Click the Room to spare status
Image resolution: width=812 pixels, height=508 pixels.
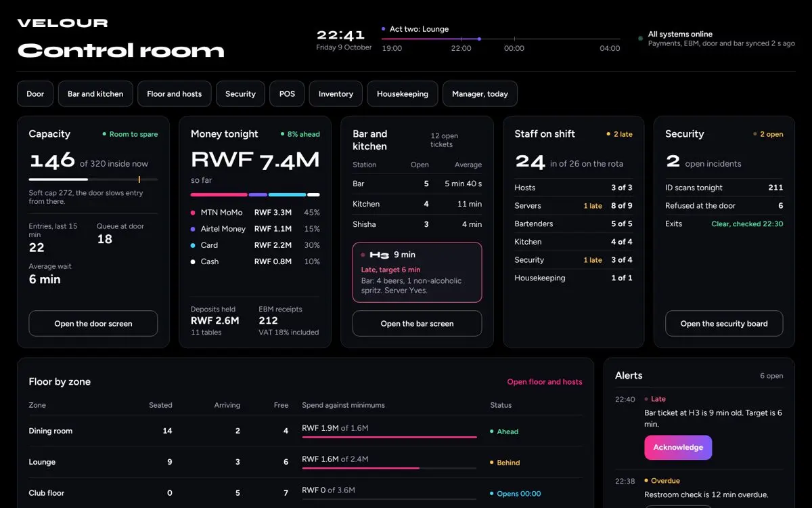click(130, 134)
